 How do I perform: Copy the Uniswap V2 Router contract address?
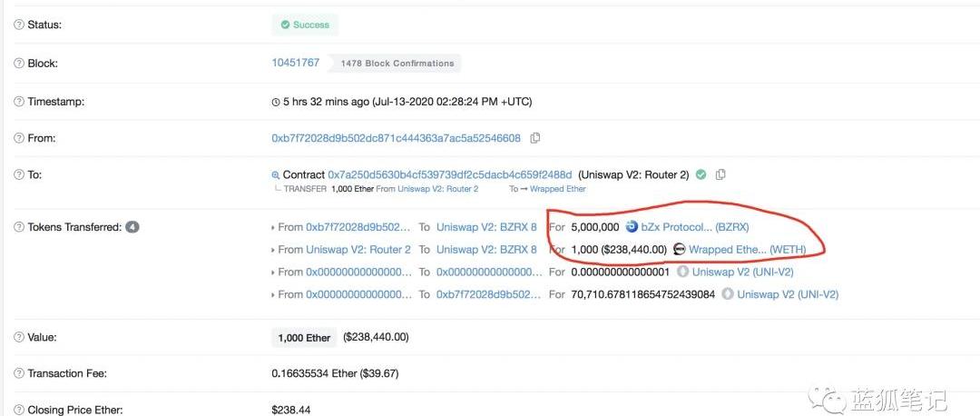click(720, 174)
